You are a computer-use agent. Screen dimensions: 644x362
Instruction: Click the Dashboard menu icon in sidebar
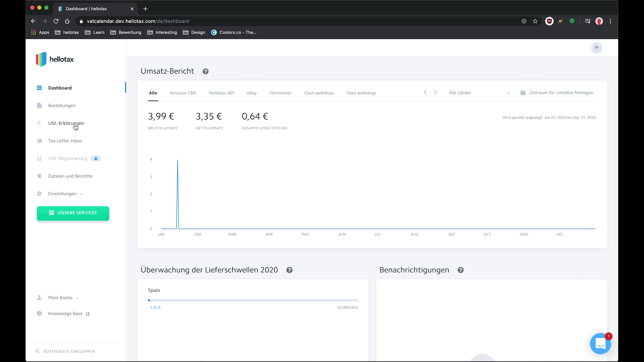coord(39,88)
